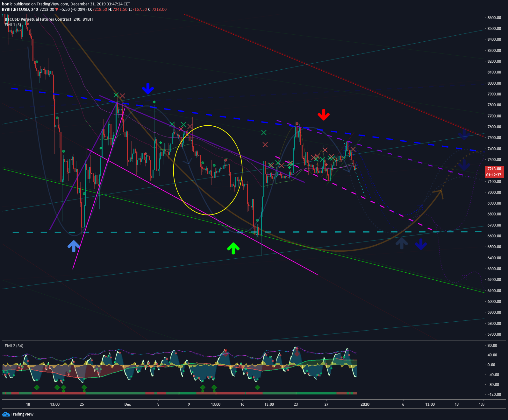The image size is (508, 420).
Task: Click the '16' date on the time axis
Action: (242, 404)
